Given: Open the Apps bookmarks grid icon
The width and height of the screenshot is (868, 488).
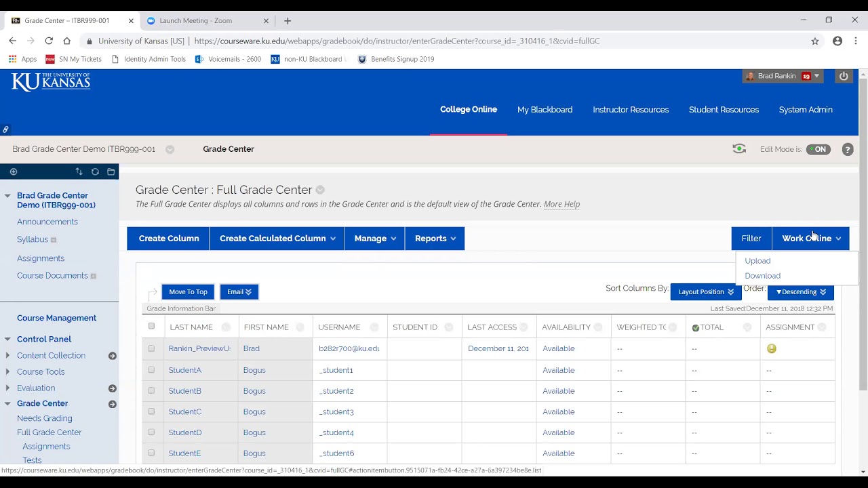Looking at the screenshot, I should [x=12, y=59].
